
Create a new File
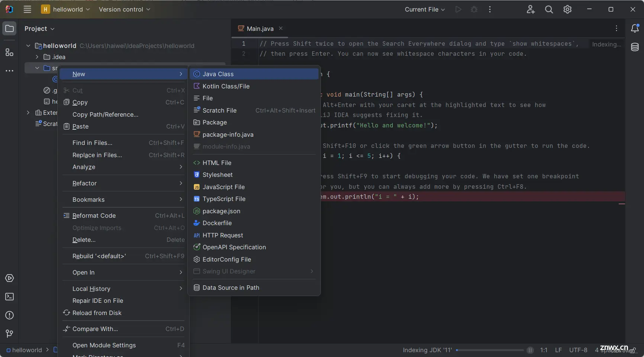[x=254, y=98]
